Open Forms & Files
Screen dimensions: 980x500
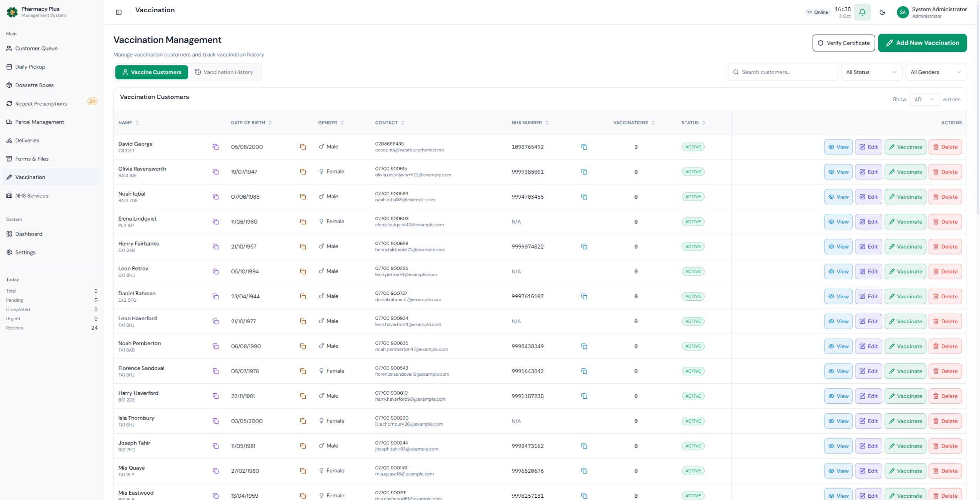52,159
